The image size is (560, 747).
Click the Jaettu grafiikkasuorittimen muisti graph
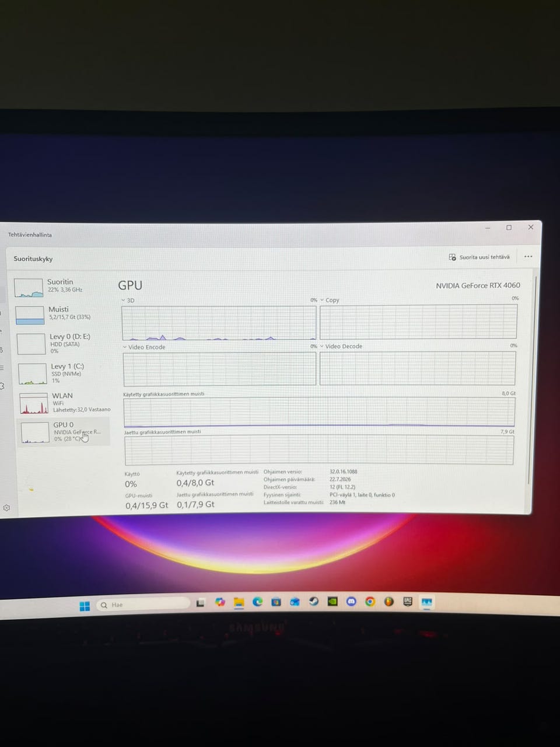coord(319,450)
